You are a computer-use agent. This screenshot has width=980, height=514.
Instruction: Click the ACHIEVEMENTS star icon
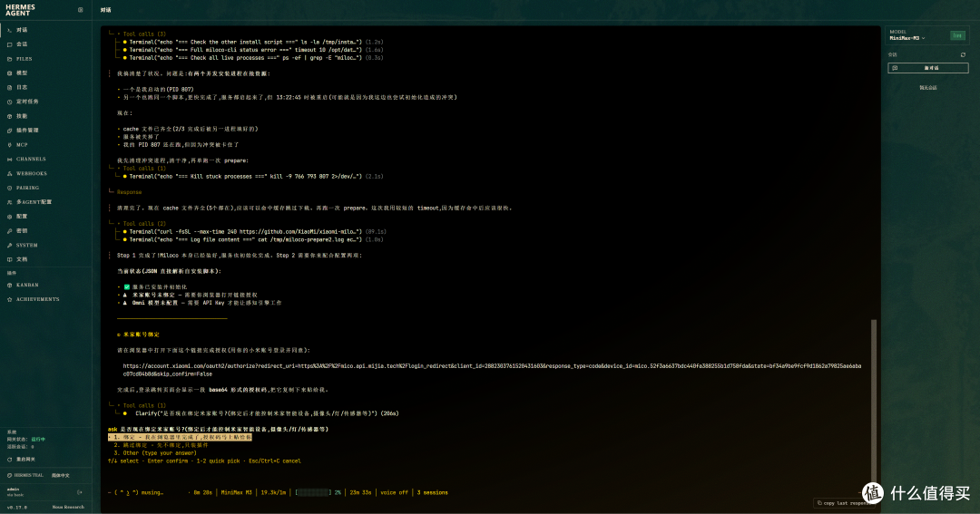click(9, 299)
